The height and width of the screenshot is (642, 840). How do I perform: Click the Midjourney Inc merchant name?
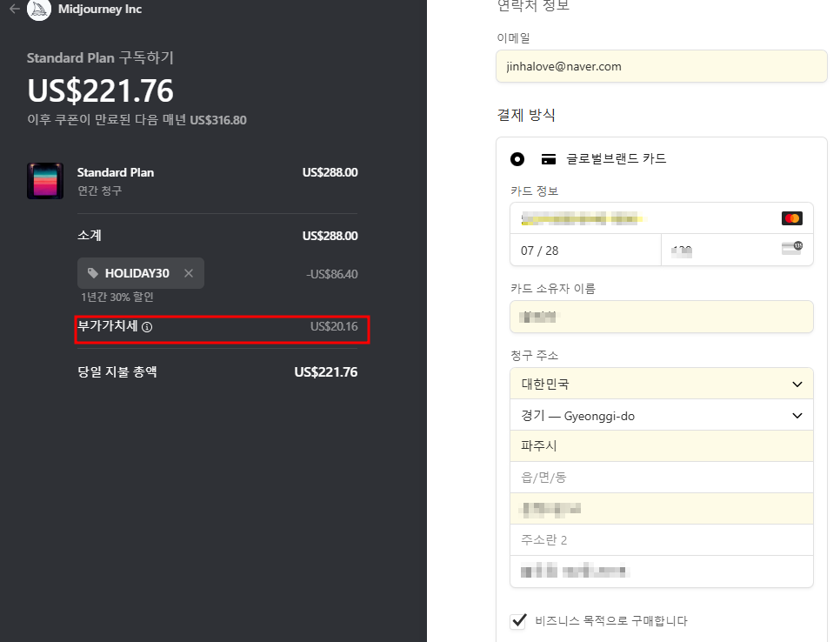[x=100, y=9]
